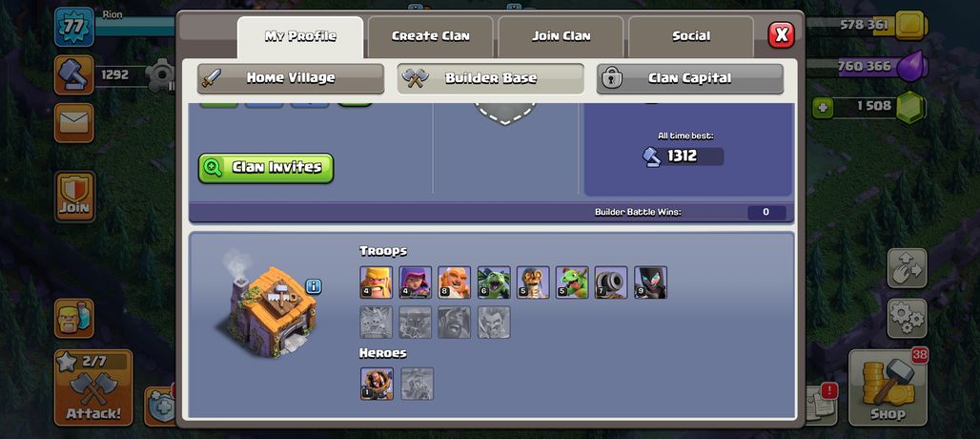The width and height of the screenshot is (980, 439).
Task: Open the mail inbox icon
Action: [x=73, y=122]
